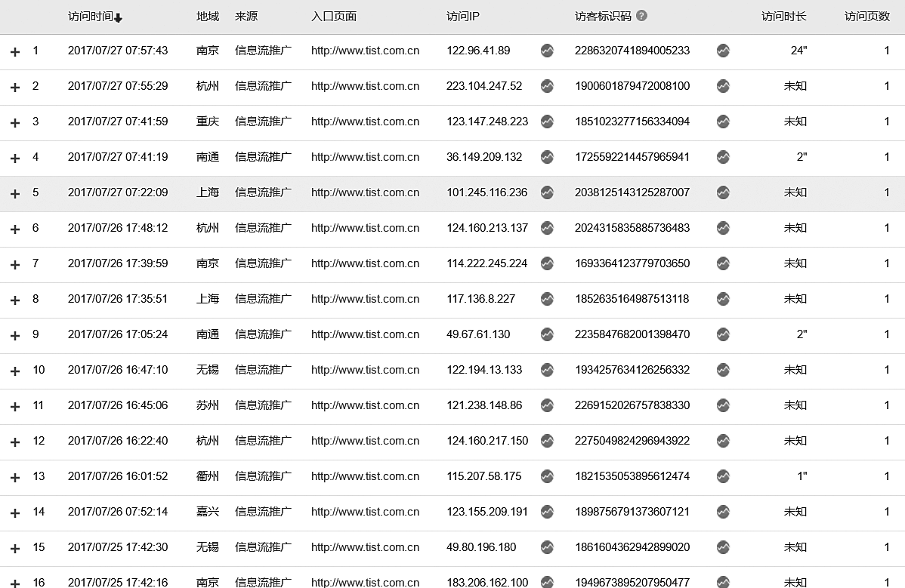Expand details for visit row 14

click(15, 513)
